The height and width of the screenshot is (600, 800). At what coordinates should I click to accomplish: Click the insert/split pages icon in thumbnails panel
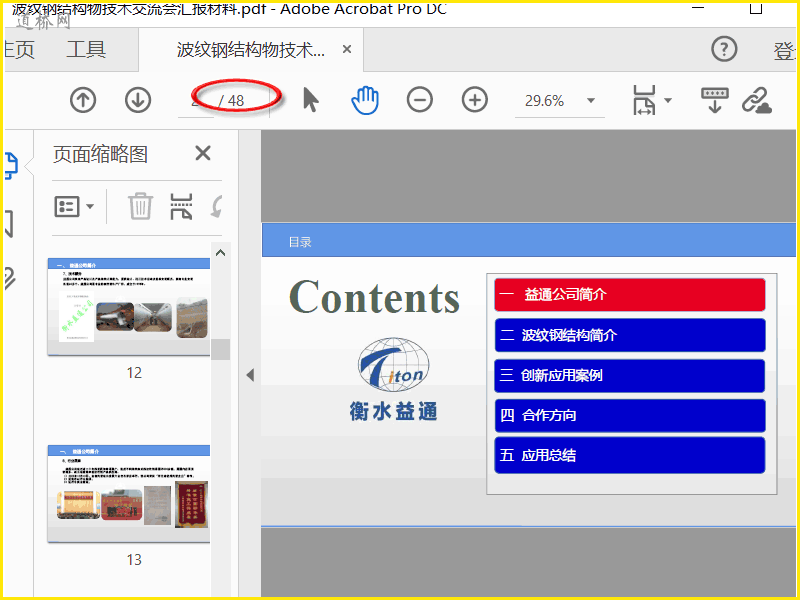tap(181, 206)
